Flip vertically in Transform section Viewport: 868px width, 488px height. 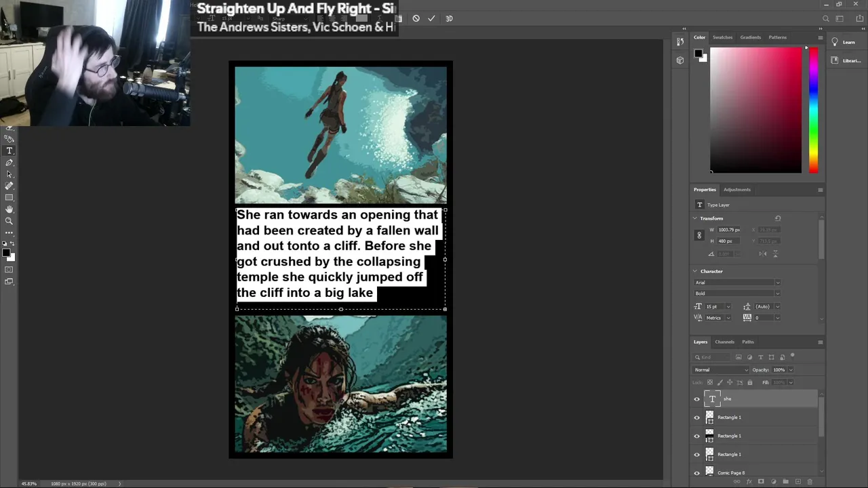click(x=775, y=253)
